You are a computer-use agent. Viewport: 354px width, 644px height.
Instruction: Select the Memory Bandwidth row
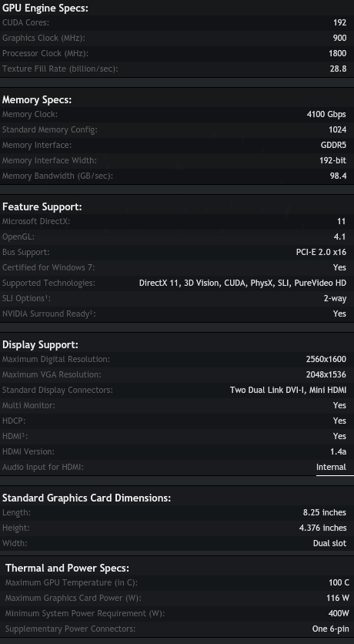tap(177, 176)
